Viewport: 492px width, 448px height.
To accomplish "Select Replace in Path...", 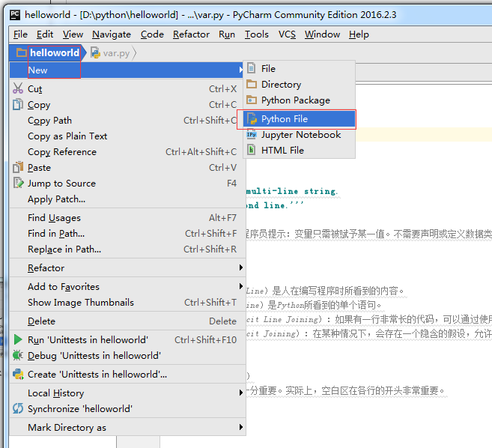I will (127, 249).
